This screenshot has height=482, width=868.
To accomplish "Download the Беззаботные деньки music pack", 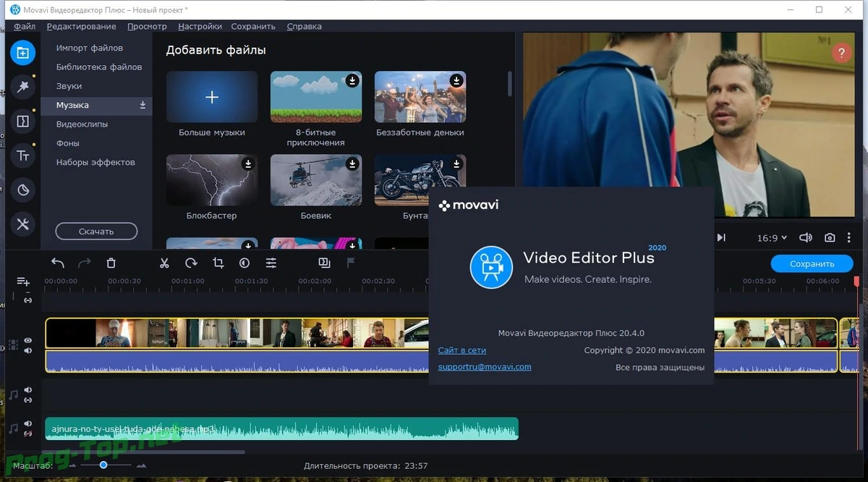I will point(456,80).
